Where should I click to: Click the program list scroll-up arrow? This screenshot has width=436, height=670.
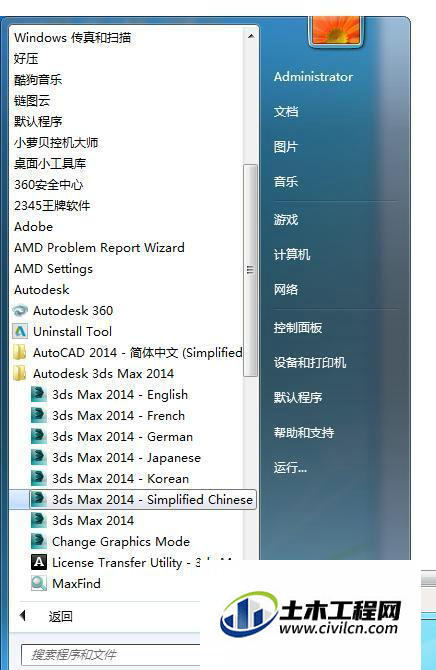[251, 37]
